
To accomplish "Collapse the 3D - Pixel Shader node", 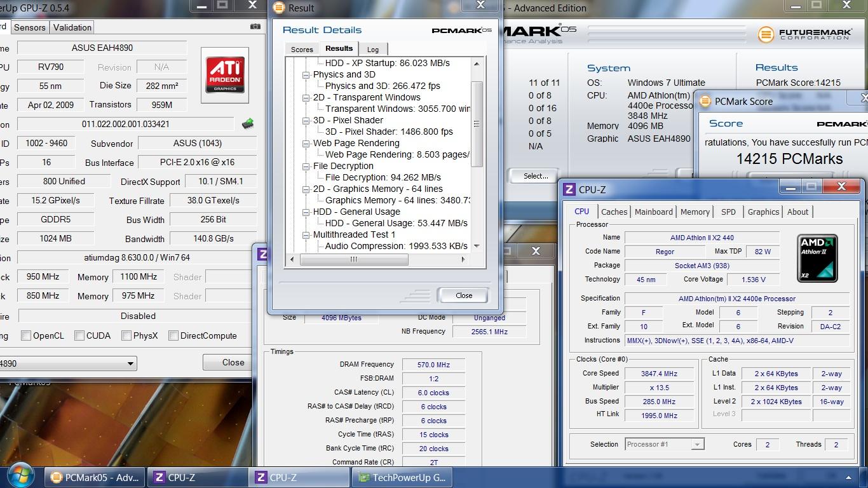I will tap(306, 120).
